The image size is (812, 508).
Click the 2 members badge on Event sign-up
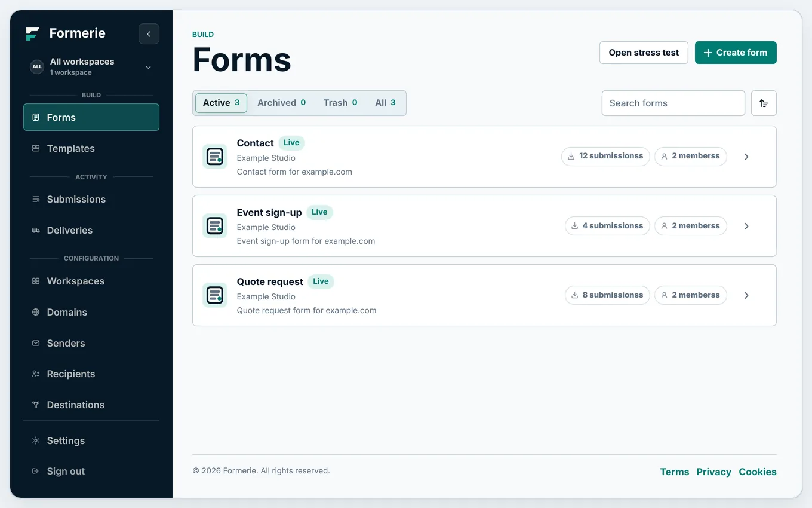[x=691, y=226]
